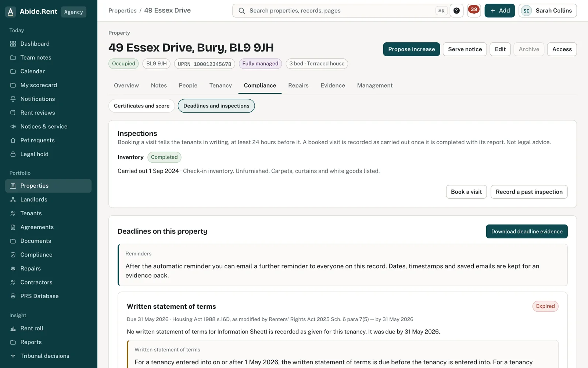
Task: Open the 39 notifications badge
Action: click(x=474, y=10)
